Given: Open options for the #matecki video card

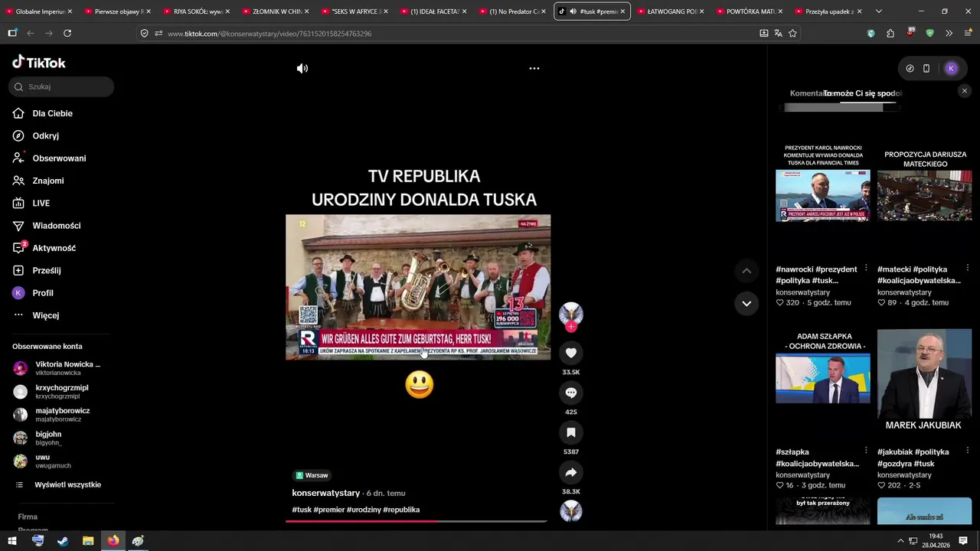Looking at the screenshot, I should 968,268.
